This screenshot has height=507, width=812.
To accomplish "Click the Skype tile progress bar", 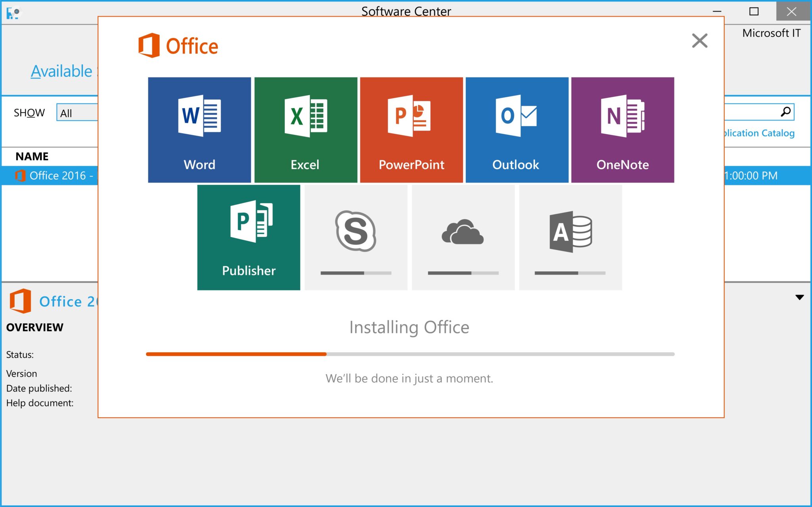I will (x=356, y=273).
